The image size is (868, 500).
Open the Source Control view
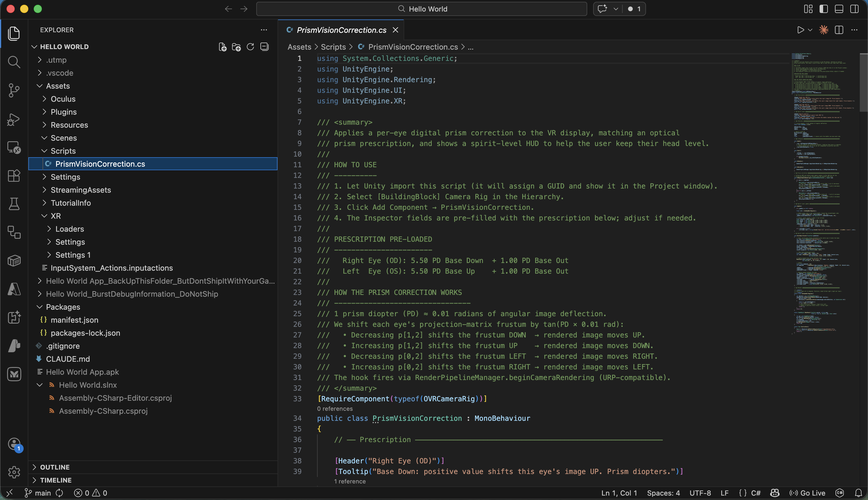(x=14, y=90)
